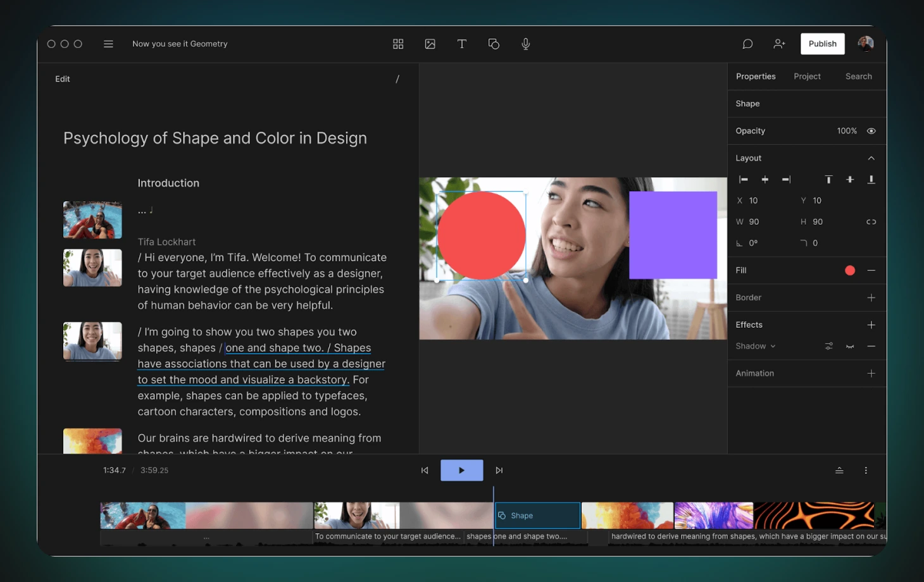This screenshot has height=582, width=924.
Task: Toggle the aspect ratio lock link
Action: tap(871, 222)
